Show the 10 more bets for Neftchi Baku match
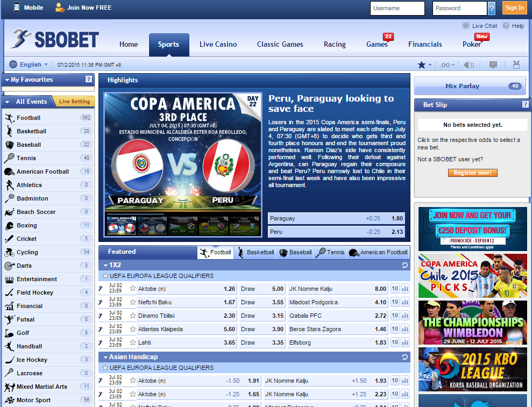 click(395, 302)
